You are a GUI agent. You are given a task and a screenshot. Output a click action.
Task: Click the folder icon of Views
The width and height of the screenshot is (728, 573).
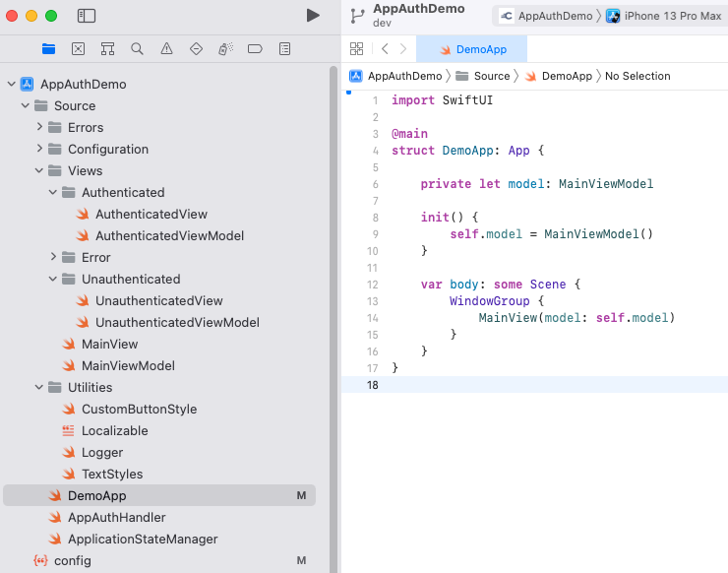point(55,170)
